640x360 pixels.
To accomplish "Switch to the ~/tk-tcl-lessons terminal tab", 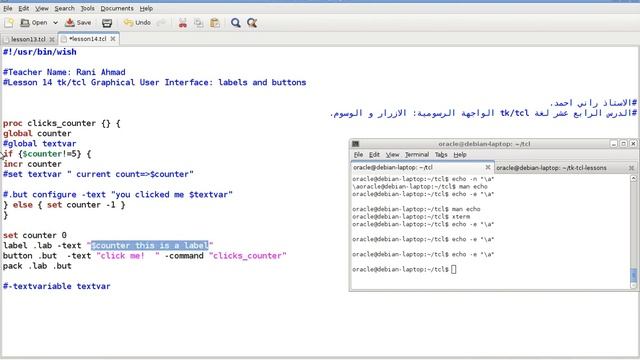I will (565, 168).
